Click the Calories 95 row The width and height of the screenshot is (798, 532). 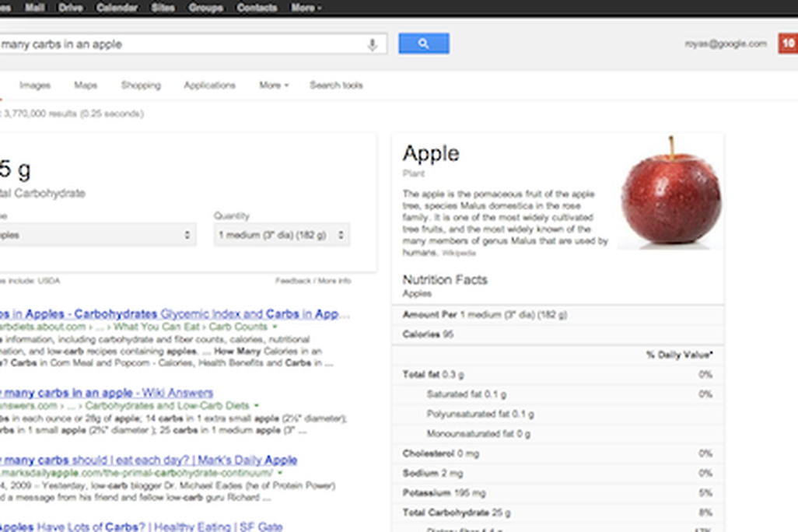click(558, 334)
